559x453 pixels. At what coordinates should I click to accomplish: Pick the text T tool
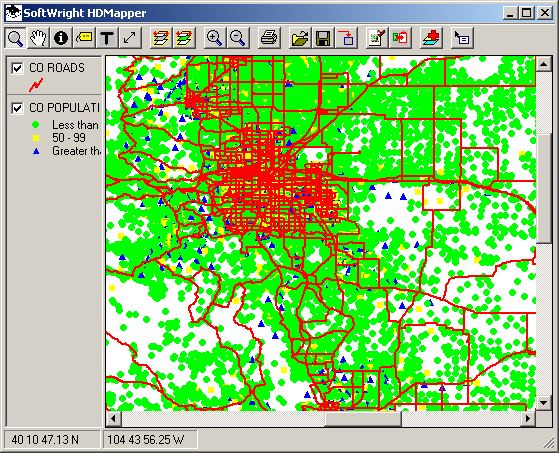click(x=107, y=38)
